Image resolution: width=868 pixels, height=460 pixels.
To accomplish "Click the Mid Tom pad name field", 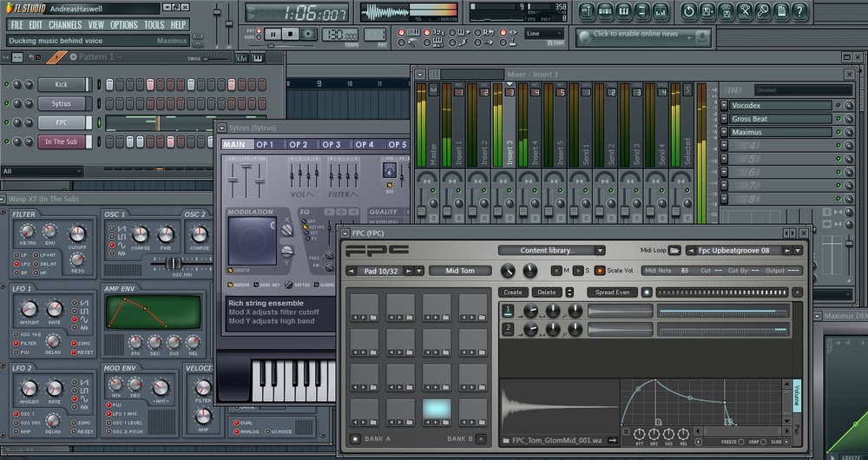I will [x=460, y=271].
